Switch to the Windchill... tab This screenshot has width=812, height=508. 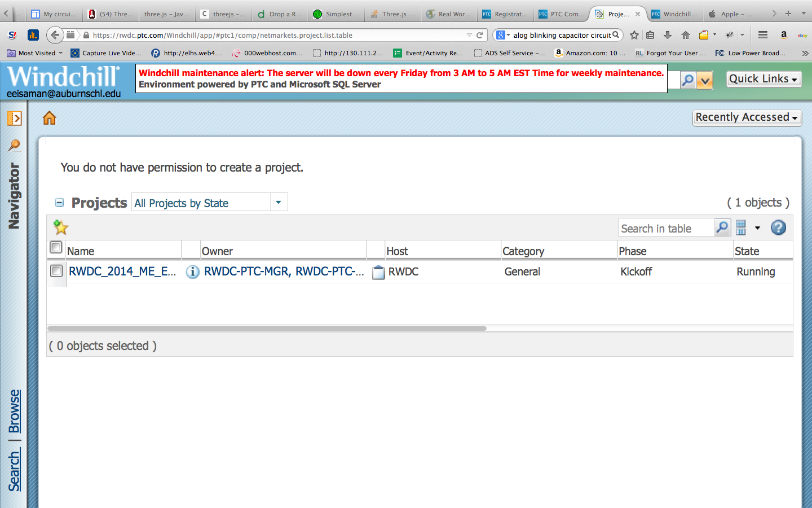674,14
